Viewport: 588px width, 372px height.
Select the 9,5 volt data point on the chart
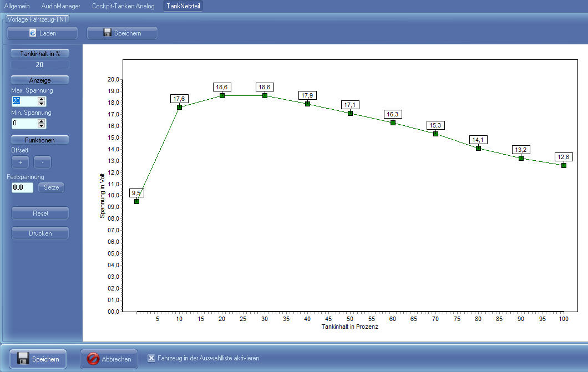[x=136, y=201]
